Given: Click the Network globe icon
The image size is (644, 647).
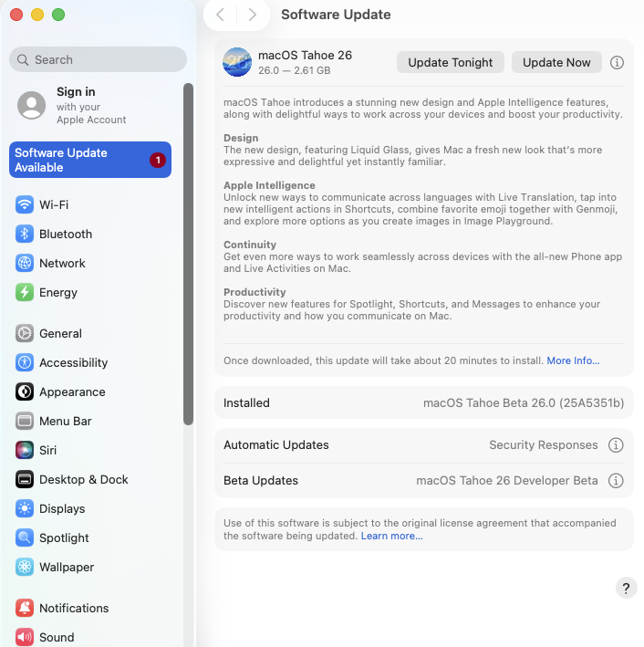Looking at the screenshot, I should [25, 263].
